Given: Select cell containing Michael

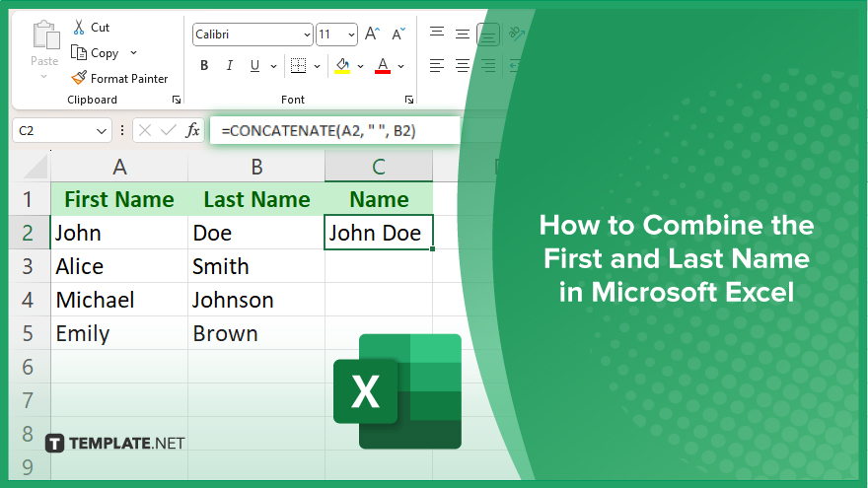Looking at the screenshot, I should point(119,300).
